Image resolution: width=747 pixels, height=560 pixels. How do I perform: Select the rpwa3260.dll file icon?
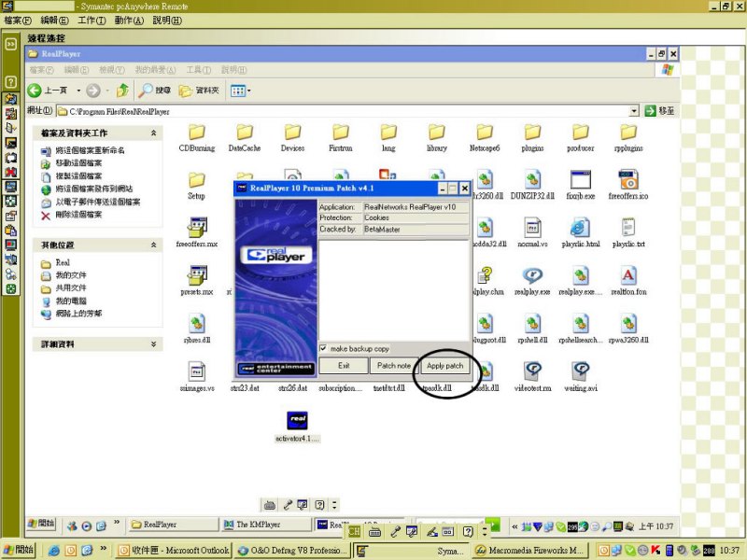pyautogui.click(x=628, y=324)
